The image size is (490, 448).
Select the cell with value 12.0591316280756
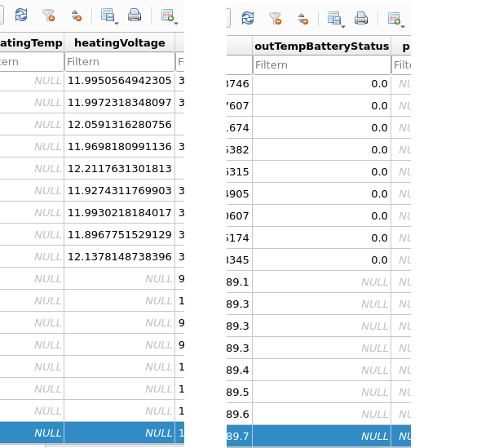[119, 125]
